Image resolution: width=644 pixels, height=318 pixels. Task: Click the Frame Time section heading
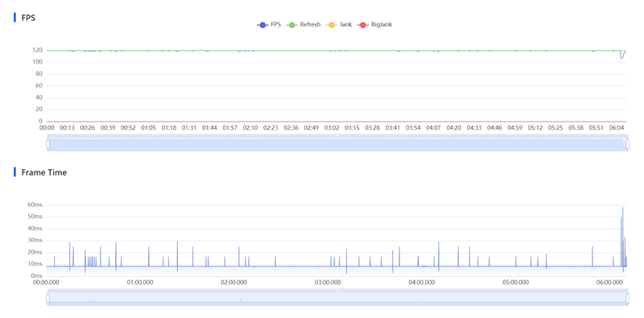[x=44, y=172]
